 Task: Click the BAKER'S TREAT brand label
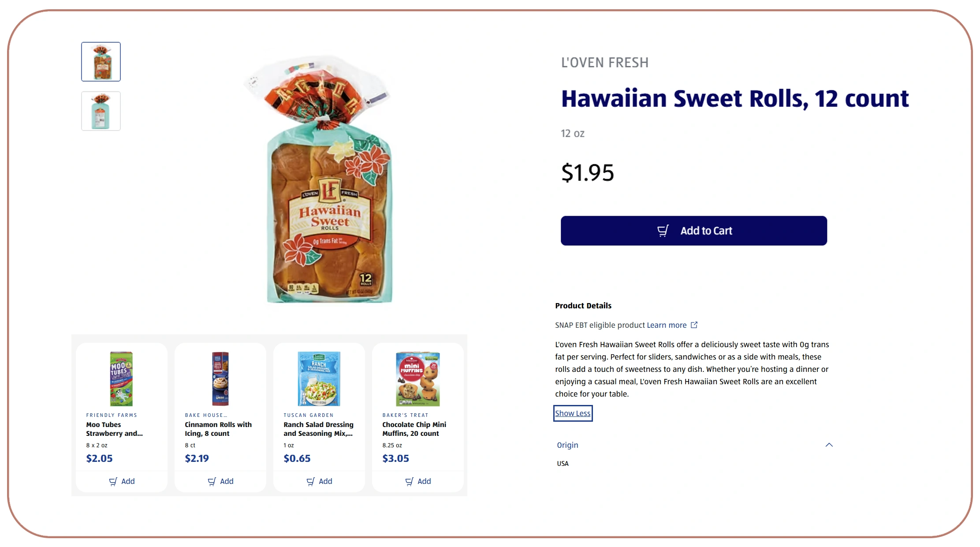(405, 415)
